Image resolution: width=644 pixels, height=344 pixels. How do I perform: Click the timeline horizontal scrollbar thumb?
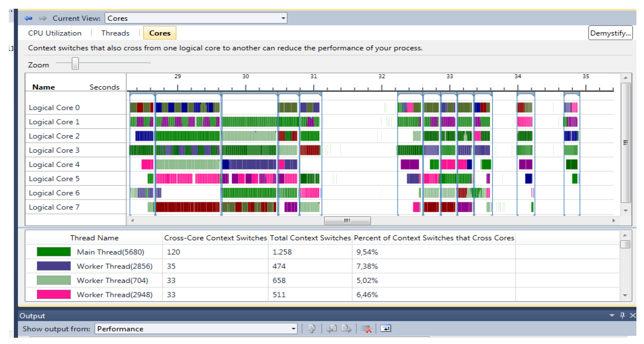coord(347,221)
